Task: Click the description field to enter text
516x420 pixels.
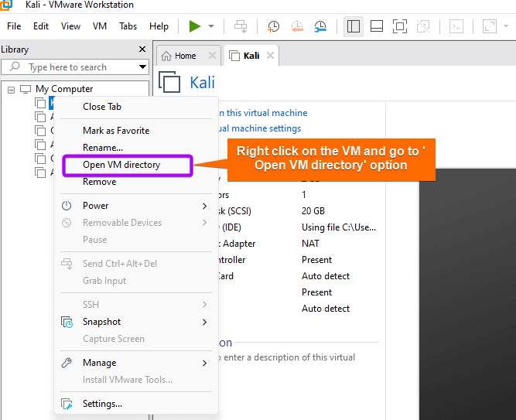Action: [286, 357]
